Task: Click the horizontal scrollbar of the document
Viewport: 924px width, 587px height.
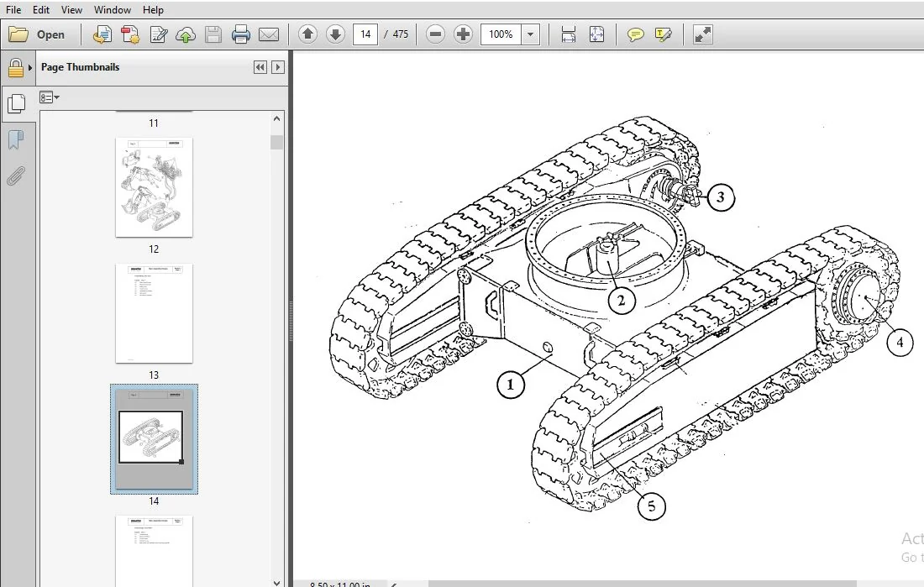Action: point(643,584)
